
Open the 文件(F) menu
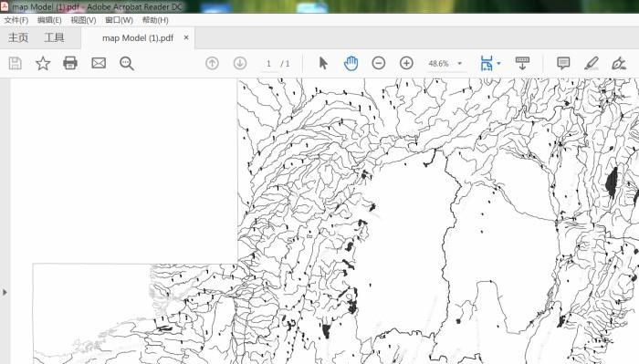click(x=16, y=20)
